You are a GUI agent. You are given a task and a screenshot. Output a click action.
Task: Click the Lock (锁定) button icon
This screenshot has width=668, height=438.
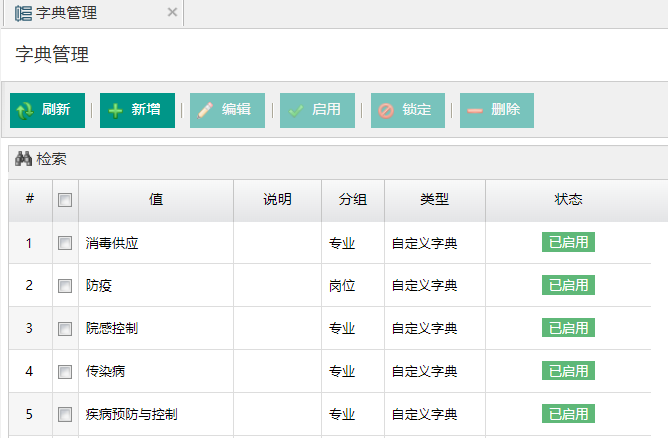click(386, 110)
